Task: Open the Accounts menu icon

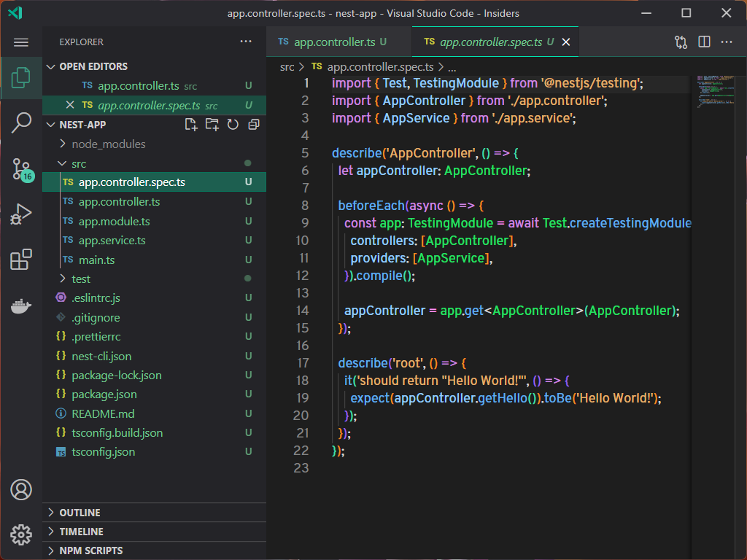Action: pyautogui.click(x=21, y=489)
